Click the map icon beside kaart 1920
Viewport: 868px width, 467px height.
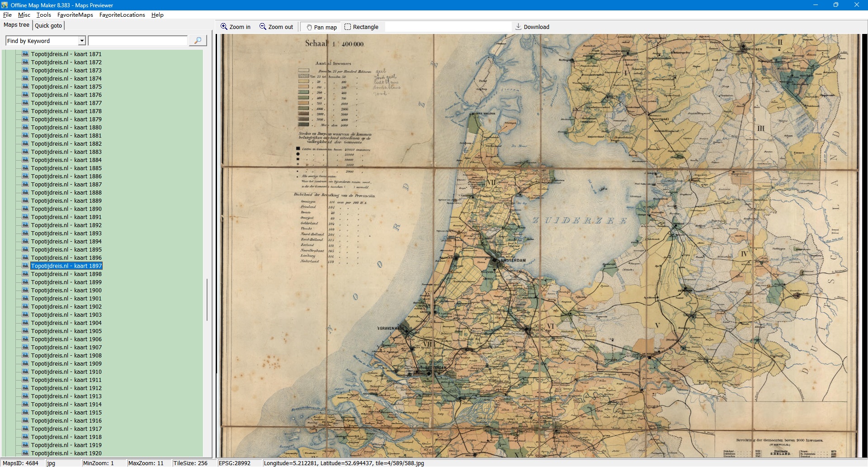tap(25, 453)
